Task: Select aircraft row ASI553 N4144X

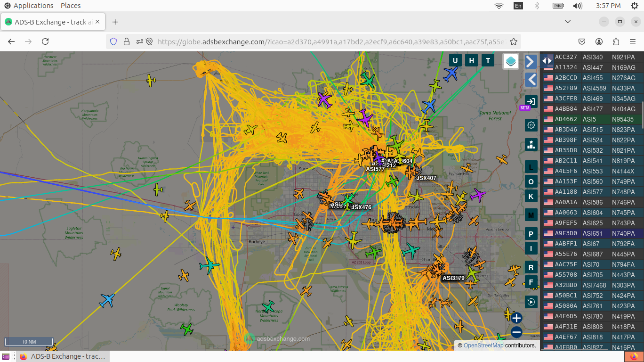Action: click(x=592, y=171)
